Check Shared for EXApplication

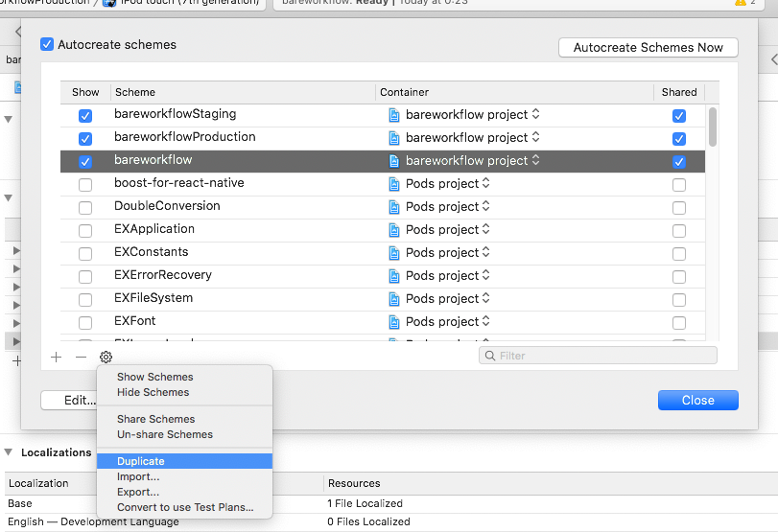pyautogui.click(x=679, y=231)
